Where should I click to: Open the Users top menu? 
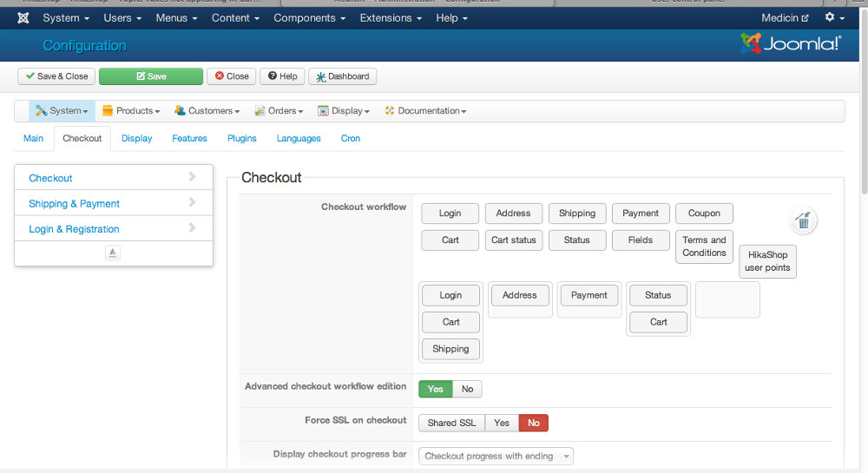pyautogui.click(x=122, y=17)
